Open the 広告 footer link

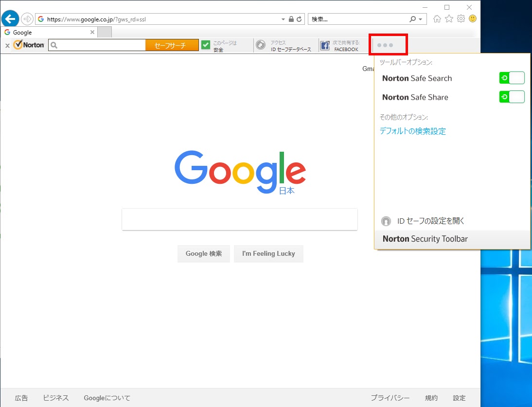pos(21,398)
